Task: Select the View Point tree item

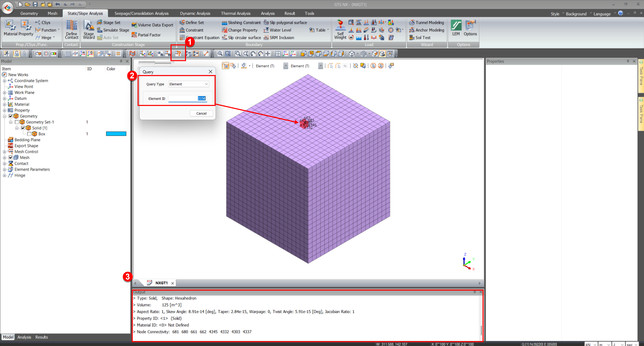Action: [24, 87]
